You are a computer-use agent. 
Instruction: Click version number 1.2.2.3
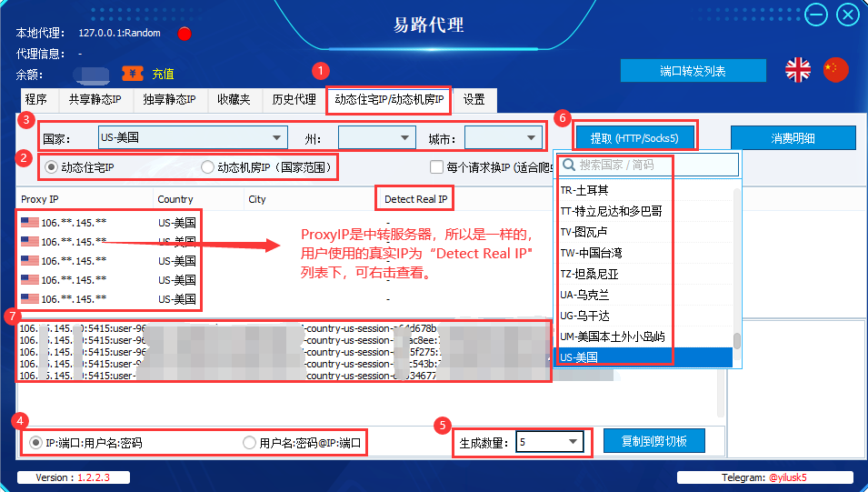(94, 477)
